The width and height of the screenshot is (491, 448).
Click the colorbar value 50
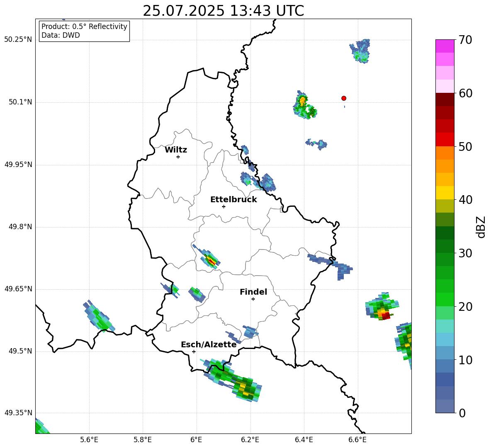tap(465, 146)
